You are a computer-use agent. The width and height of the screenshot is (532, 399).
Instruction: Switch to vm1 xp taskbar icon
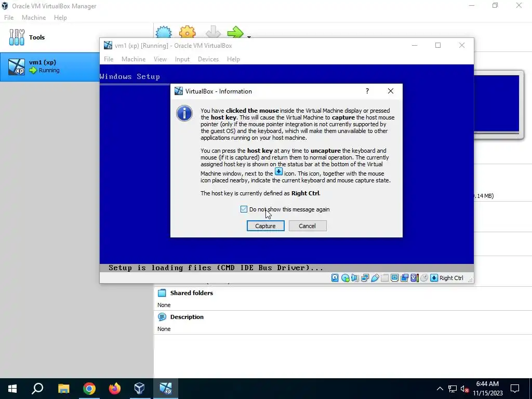(166, 389)
